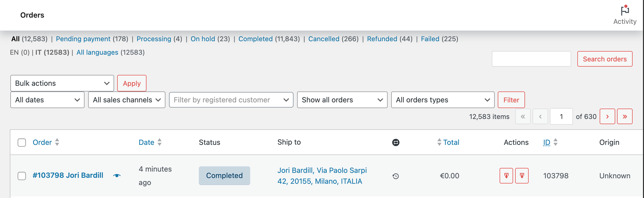Viewport: 644px width, 198px height.
Task: Click the first red download action icon
Action: coord(506,176)
